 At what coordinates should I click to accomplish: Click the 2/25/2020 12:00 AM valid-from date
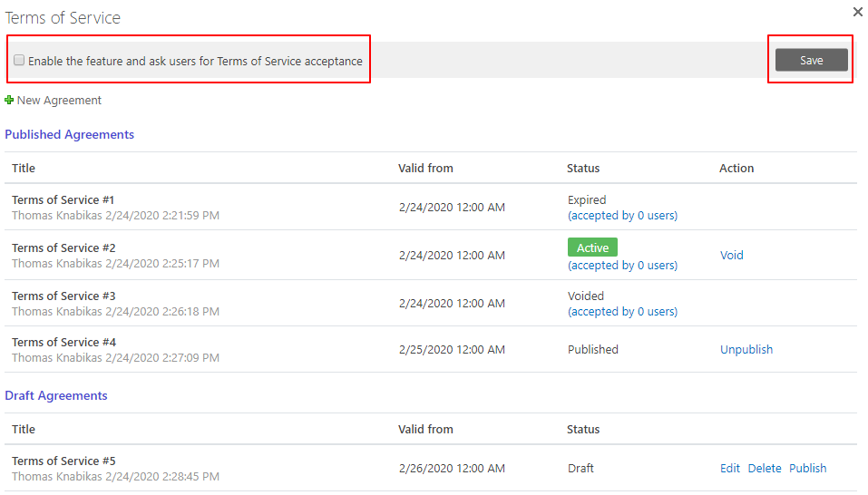click(452, 350)
